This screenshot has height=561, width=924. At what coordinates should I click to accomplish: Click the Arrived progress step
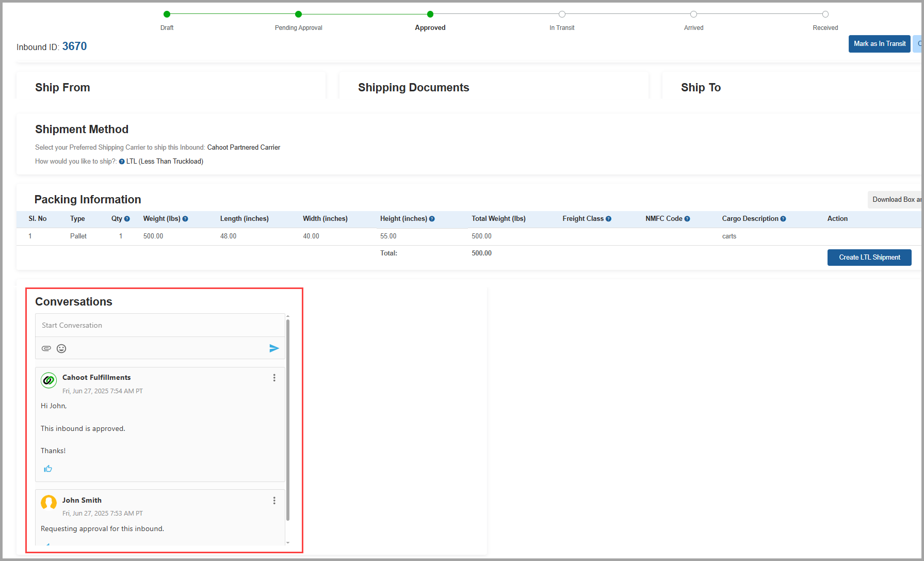pos(693,14)
